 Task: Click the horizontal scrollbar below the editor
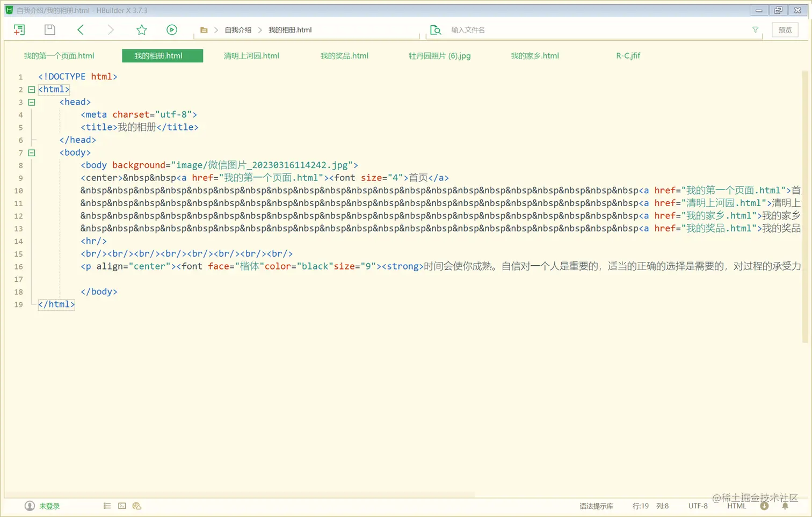point(240,494)
